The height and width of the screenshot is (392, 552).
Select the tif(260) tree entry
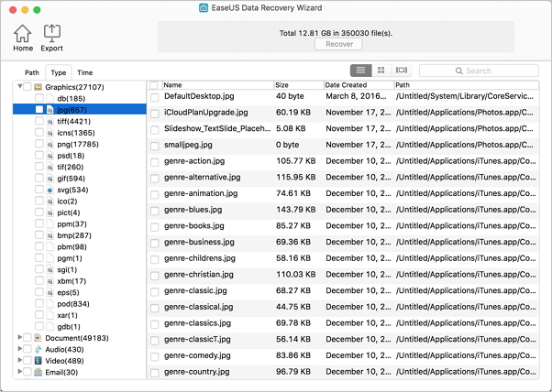click(71, 167)
